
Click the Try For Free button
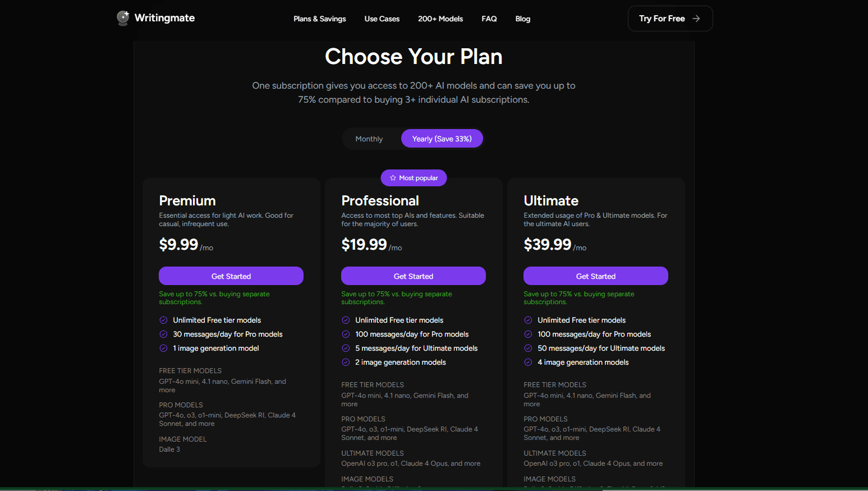[670, 19]
